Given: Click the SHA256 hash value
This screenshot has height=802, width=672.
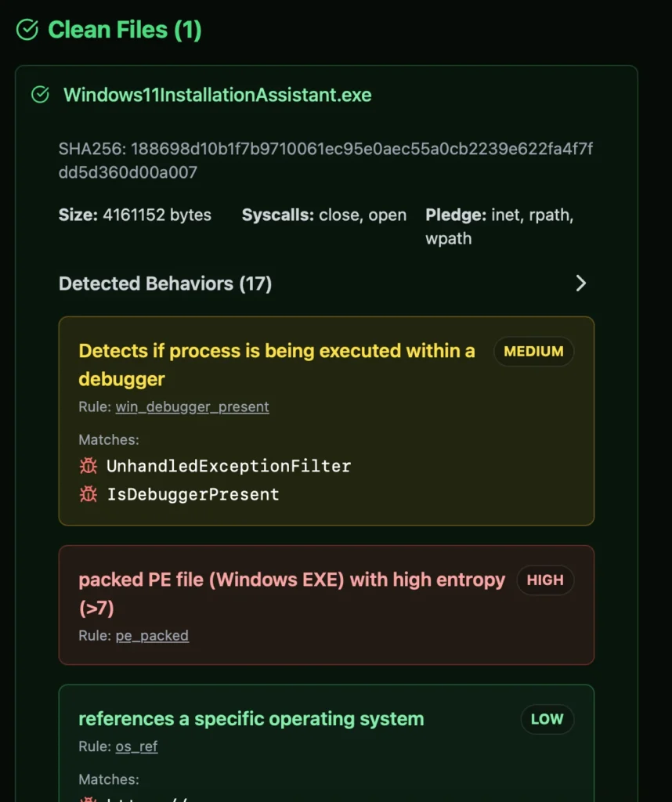Looking at the screenshot, I should pyautogui.click(x=325, y=161).
